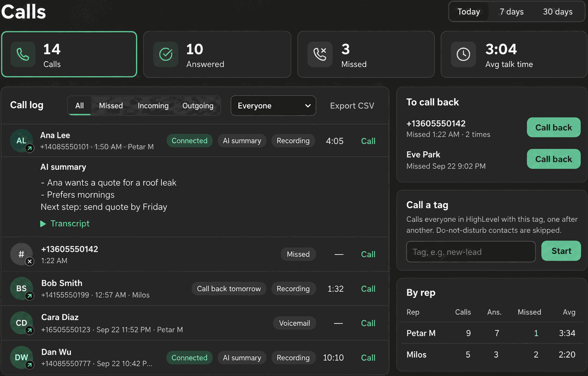Switch time range to 30 days
This screenshot has width=588, height=376.
(x=558, y=12)
